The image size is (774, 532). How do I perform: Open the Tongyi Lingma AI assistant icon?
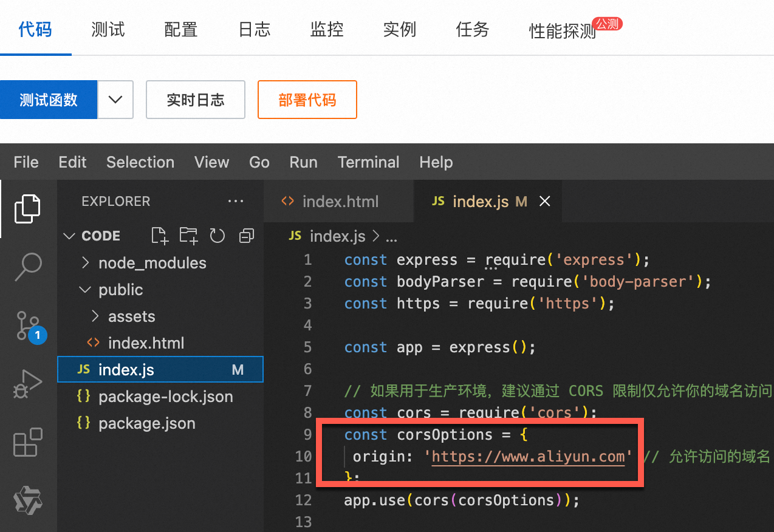click(28, 500)
